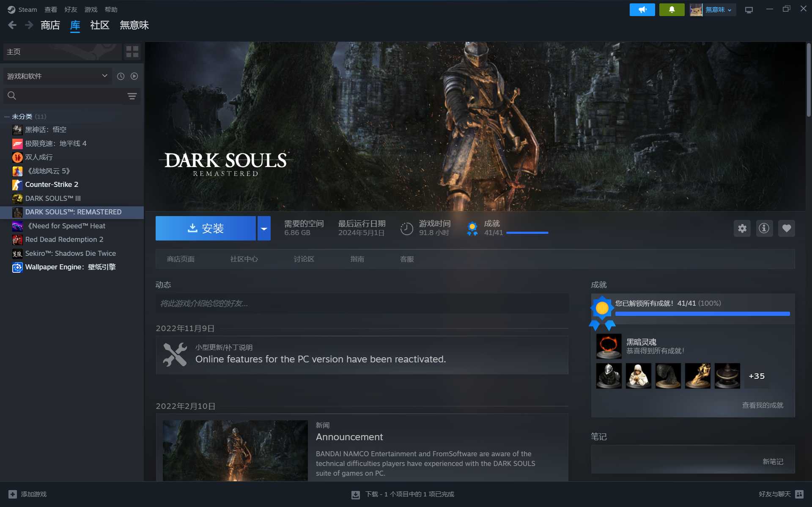
Task: Open the announcements megaphone icon
Action: tap(642, 9)
